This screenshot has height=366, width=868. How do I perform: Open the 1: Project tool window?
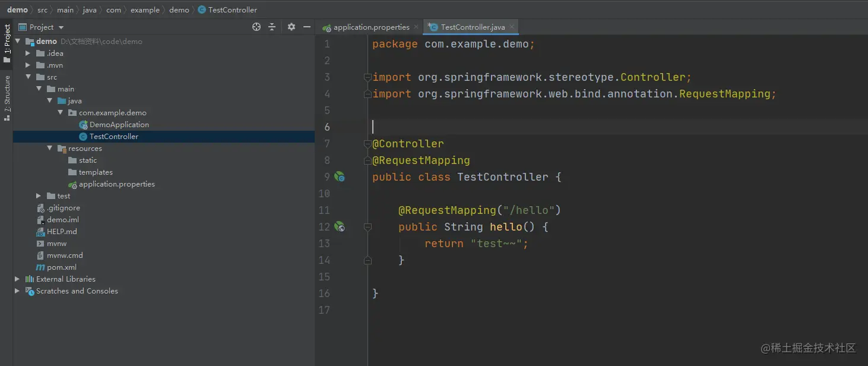point(7,43)
